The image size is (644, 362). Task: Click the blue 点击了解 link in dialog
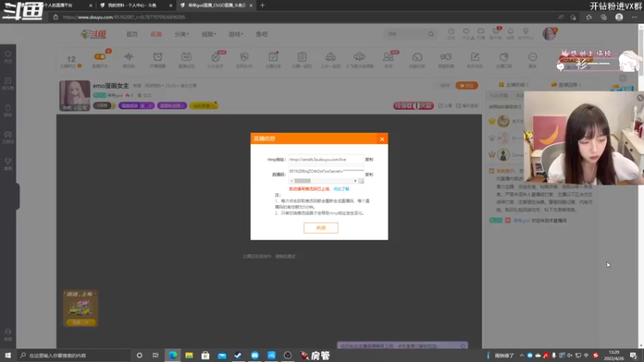coord(341,189)
